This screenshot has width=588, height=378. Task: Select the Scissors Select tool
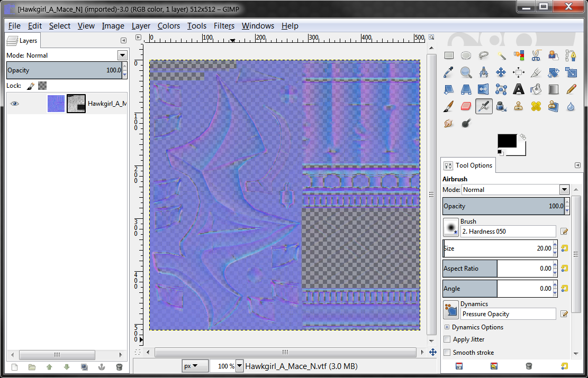(x=536, y=56)
